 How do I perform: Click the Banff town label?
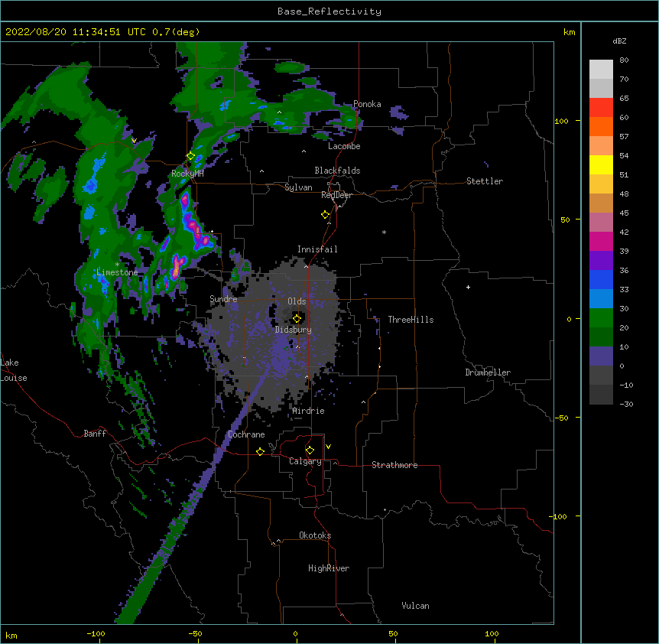pos(95,434)
